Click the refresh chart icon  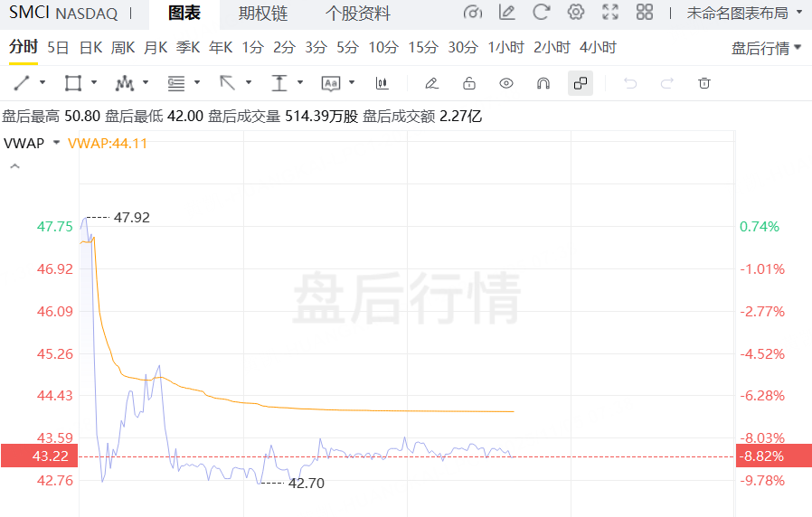pyautogui.click(x=542, y=13)
